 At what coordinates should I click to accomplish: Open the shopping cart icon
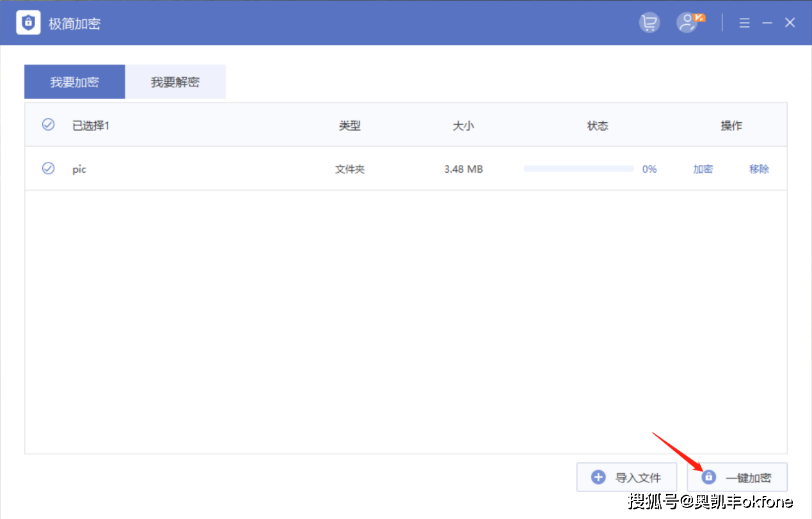(649, 23)
